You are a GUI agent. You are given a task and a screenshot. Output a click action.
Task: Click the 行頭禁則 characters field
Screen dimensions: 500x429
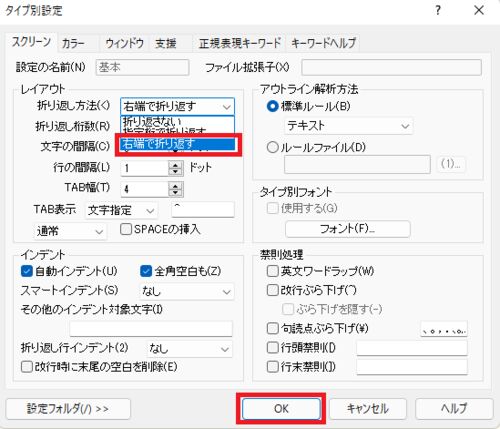pos(412,348)
